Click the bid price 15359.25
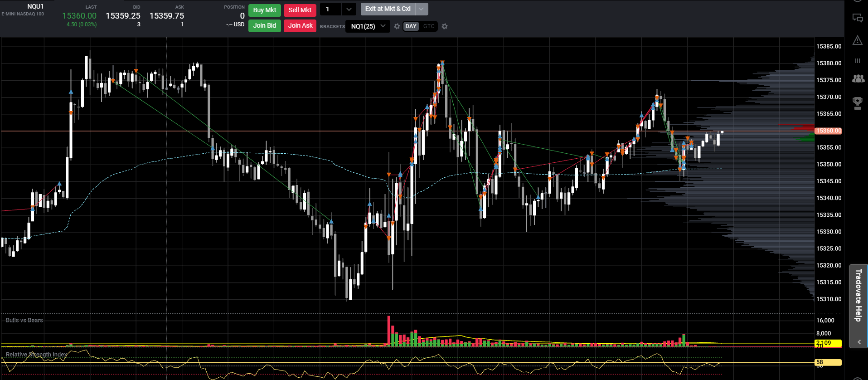868x380 pixels. 123,16
